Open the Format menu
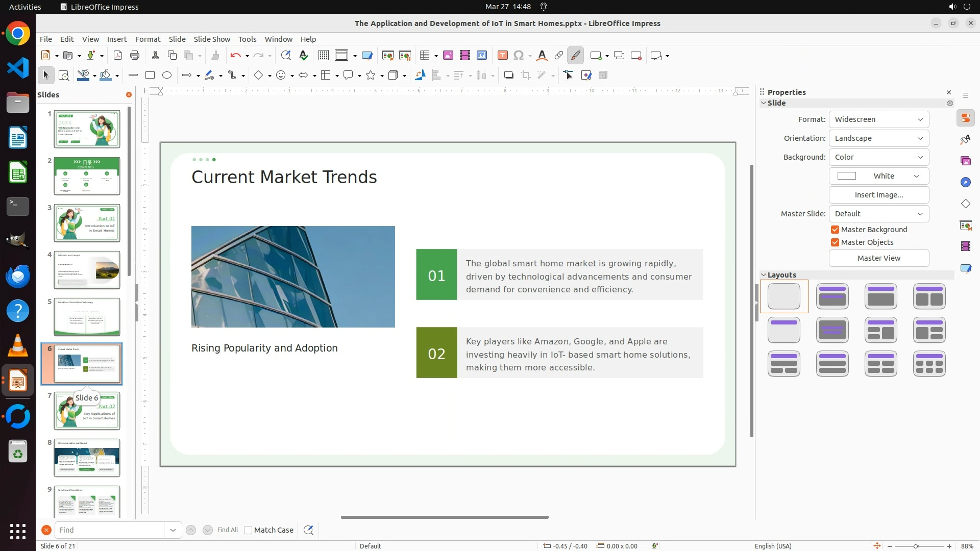Viewport: 980px width, 551px height. 148,39
